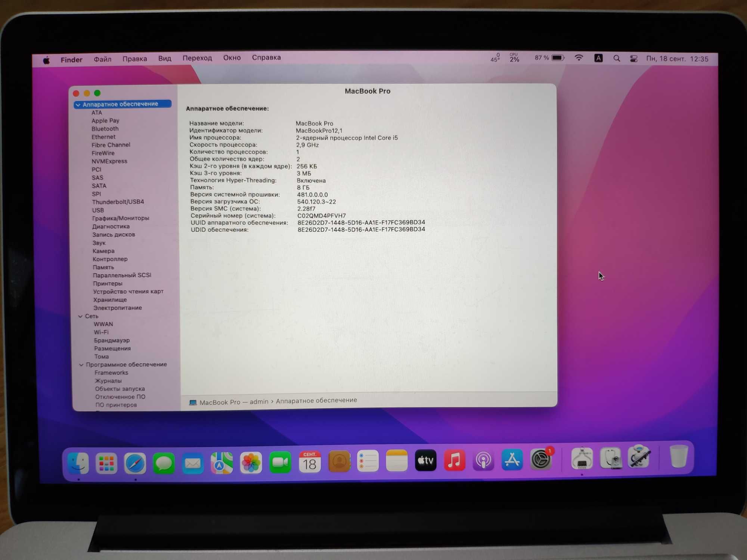Open the Файл menu
Screen dimensions: 747x560
(x=102, y=59)
